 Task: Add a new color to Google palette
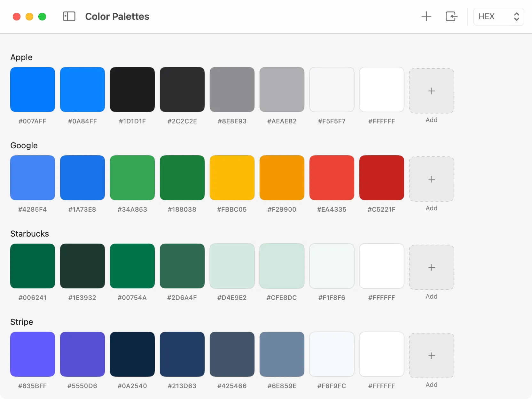(431, 179)
